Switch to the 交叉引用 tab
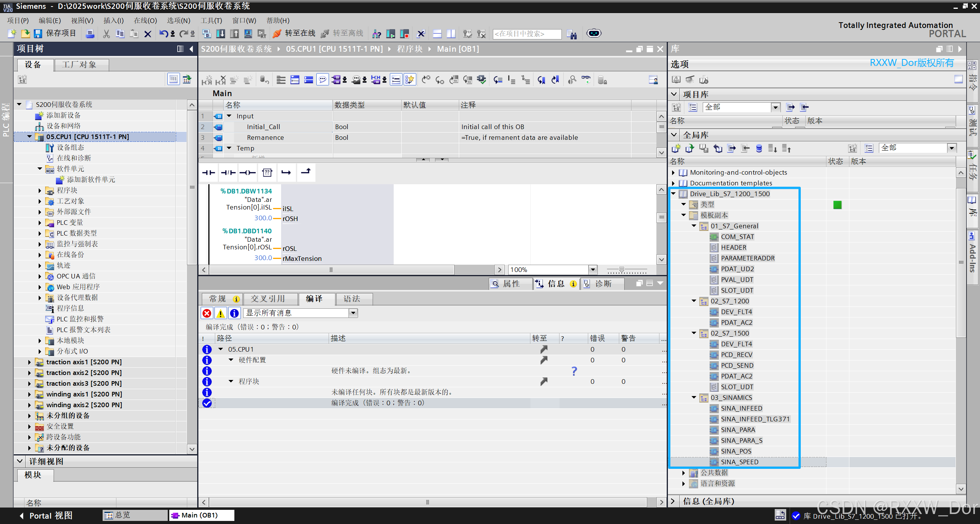This screenshot has height=524, width=980. (268, 299)
